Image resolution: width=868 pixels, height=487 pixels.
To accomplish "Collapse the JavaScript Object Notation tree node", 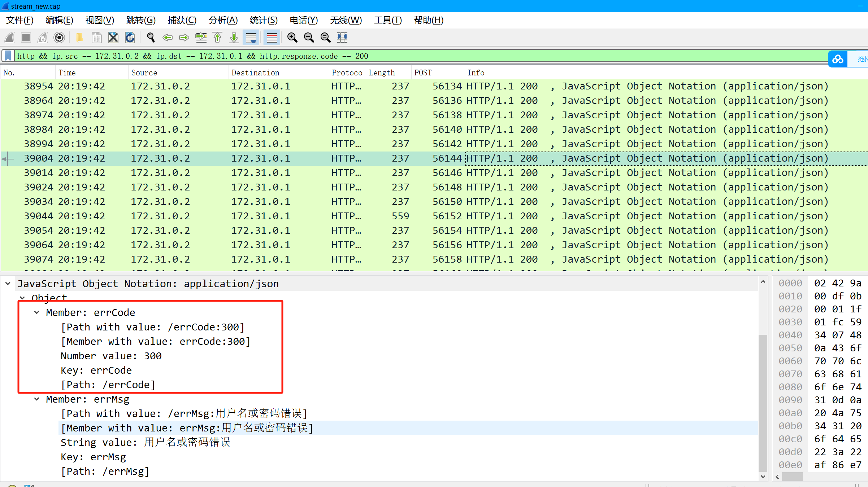I will pyautogui.click(x=8, y=284).
